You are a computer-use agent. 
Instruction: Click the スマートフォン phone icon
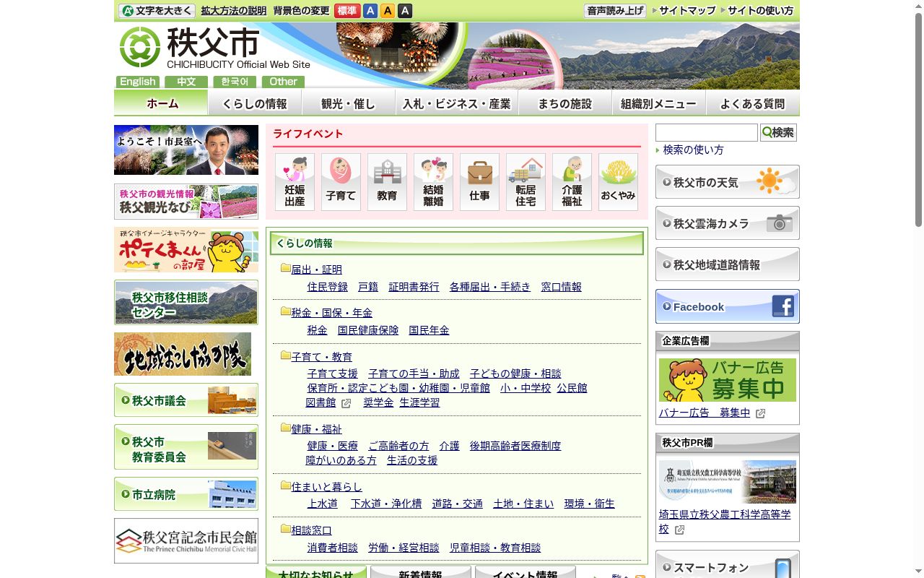(783, 568)
